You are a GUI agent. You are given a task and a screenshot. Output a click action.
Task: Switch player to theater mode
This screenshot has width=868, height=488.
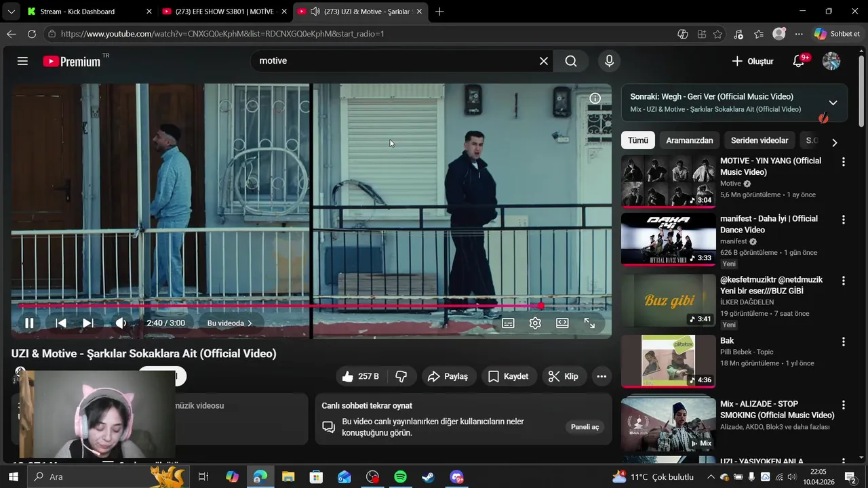click(562, 323)
